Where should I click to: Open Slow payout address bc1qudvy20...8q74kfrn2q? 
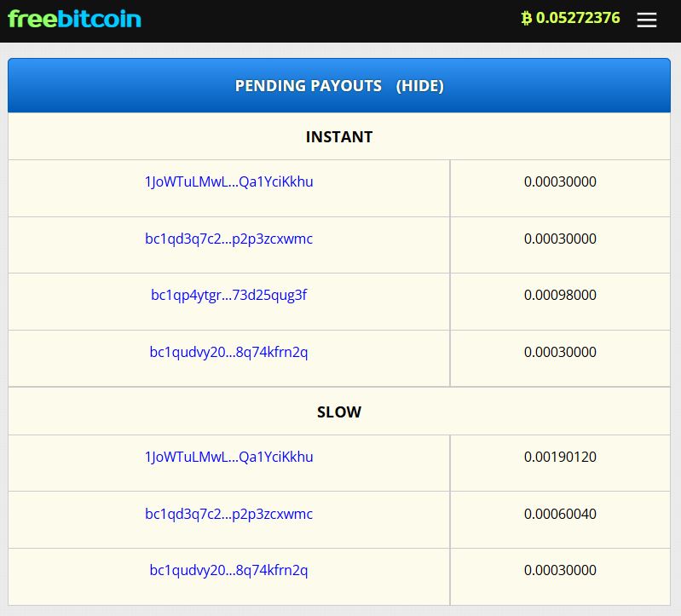pos(228,570)
